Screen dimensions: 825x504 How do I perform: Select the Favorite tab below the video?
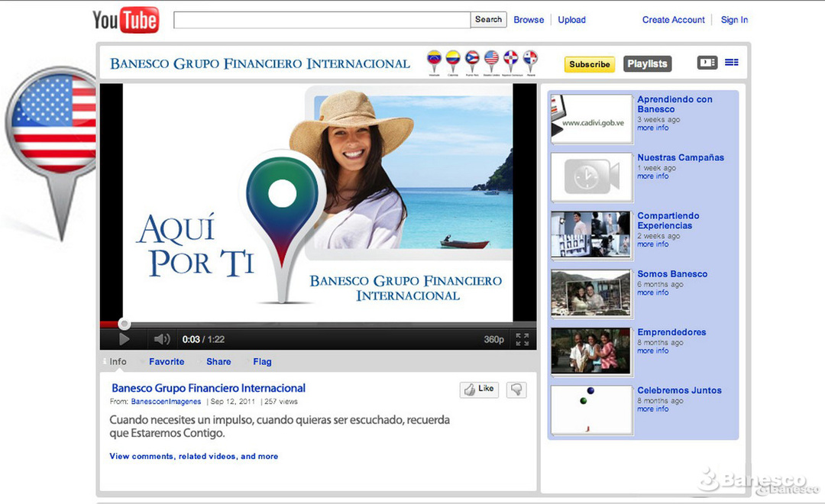[x=167, y=362]
